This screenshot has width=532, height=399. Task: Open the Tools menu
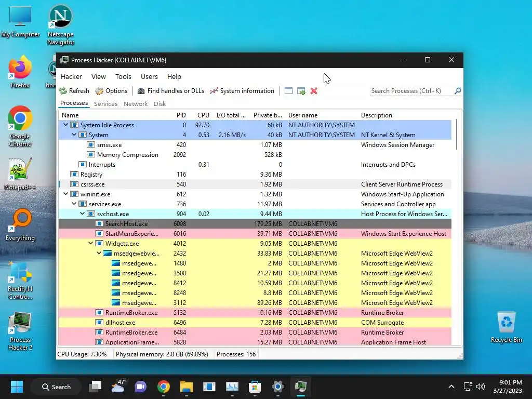click(123, 77)
